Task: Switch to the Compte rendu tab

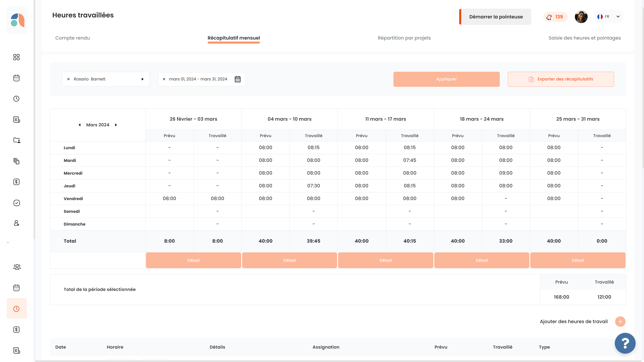Action: pos(73,38)
